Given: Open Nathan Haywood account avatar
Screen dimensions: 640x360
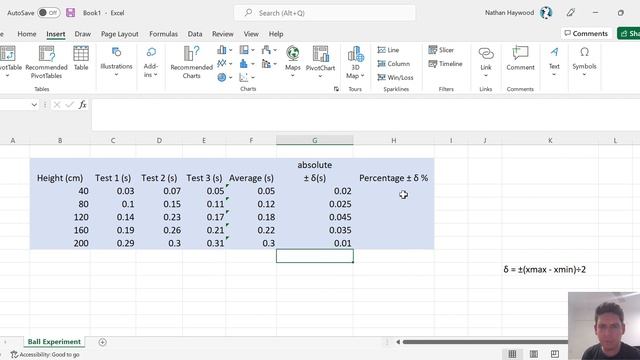Looking at the screenshot, I should 546,13.
